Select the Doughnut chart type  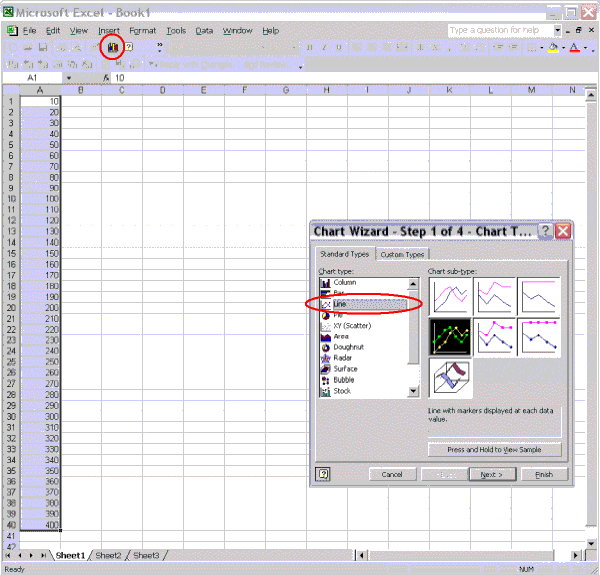click(x=348, y=347)
